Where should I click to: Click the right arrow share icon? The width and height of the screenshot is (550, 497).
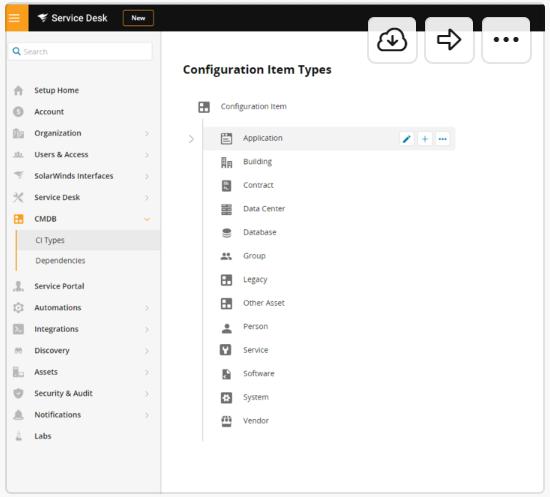click(449, 40)
